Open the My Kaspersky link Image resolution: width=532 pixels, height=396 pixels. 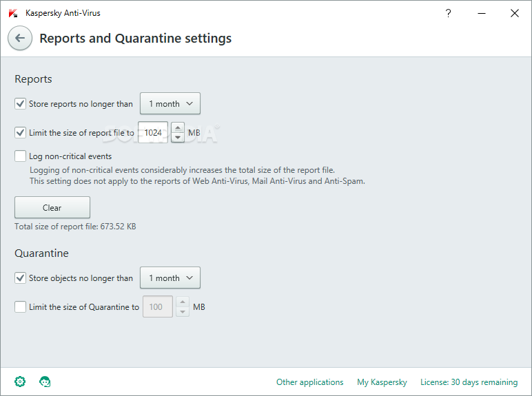382,382
